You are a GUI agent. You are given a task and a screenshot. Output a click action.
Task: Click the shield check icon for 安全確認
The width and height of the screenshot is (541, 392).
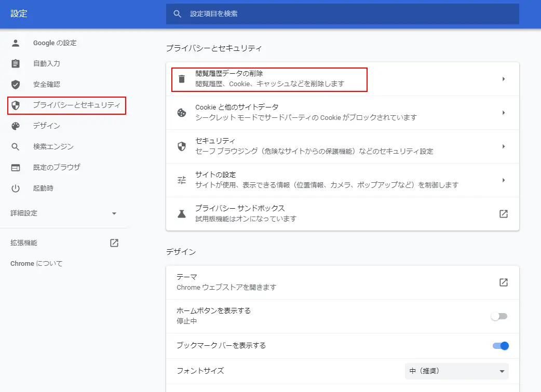(x=16, y=85)
